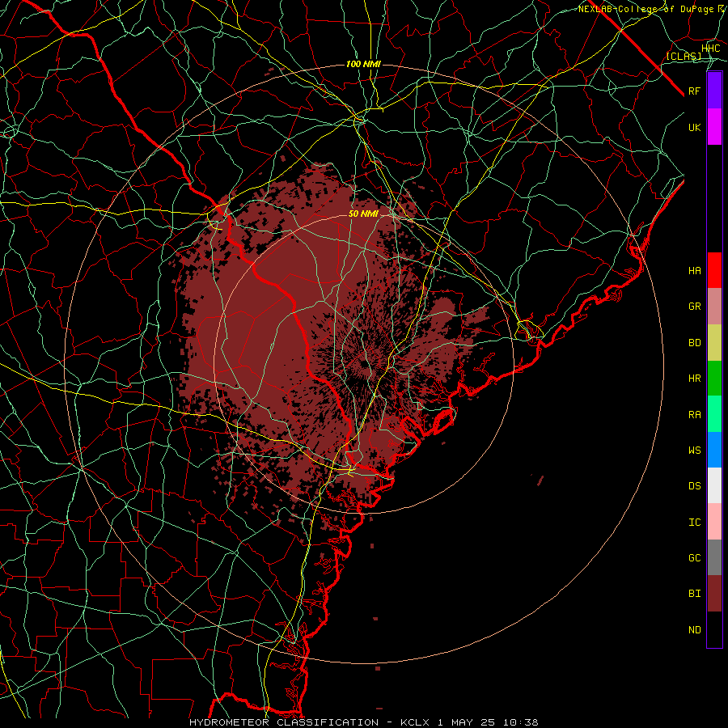The width and height of the screenshot is (728, 728).
Task: Click the IC light pink legend swatch
Action: 714,522
